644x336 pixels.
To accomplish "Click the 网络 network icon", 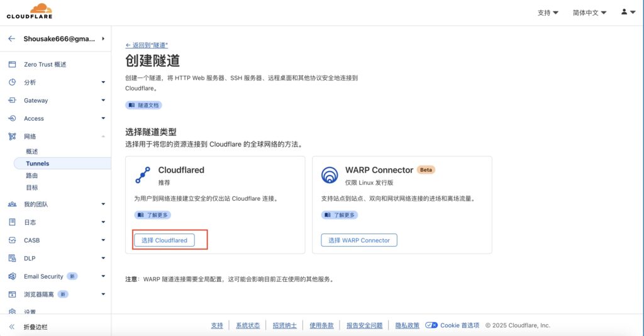I will [13, 137].
